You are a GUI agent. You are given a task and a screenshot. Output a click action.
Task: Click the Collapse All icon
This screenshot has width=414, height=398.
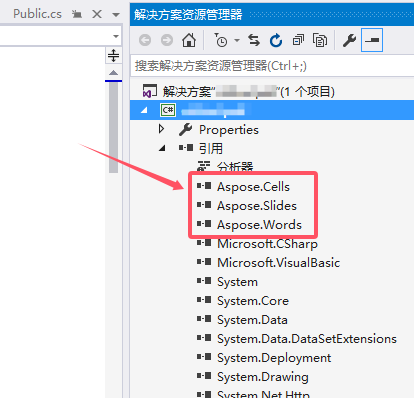coord(298,40)
